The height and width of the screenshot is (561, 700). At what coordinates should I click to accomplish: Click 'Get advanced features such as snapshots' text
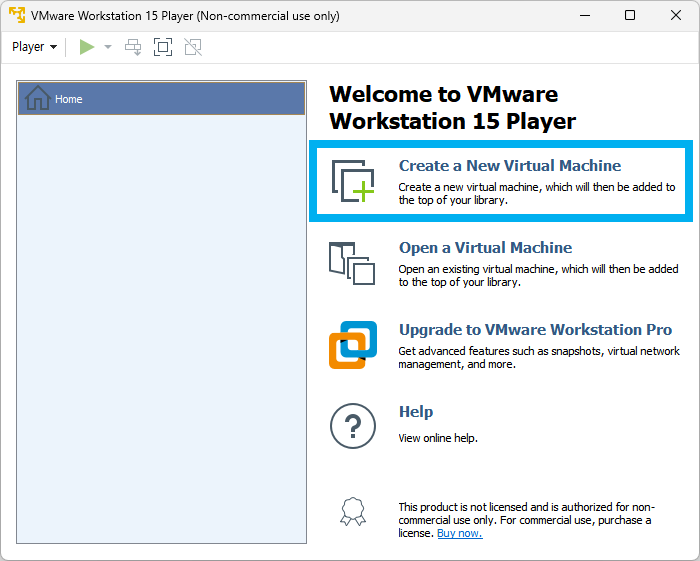(x=539, y=357)
